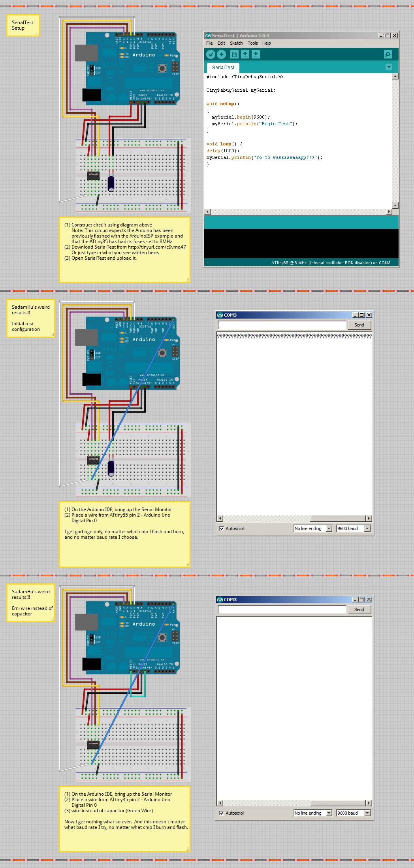The width and height of the screenshot is (414, 868).
Task: Click the 'TinyDebugSerial mySerial;' code line
Action: (x=241, y=91)
